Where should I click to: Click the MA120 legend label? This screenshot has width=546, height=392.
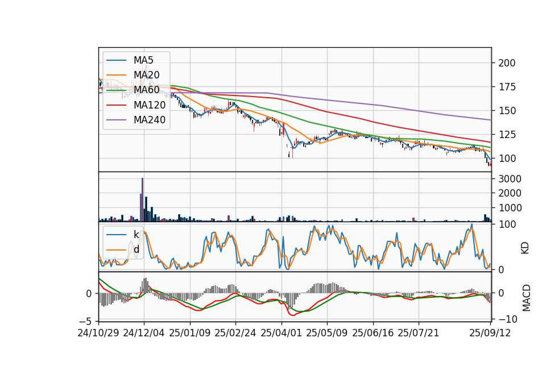150,105
